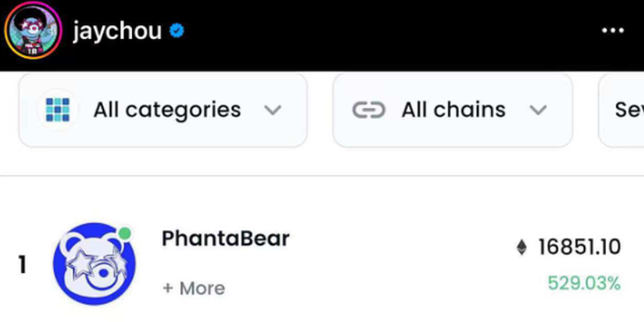Viewport: 644px width, 322px height.
Task: Open the three-dots more options menu
Action: point(612,31)
